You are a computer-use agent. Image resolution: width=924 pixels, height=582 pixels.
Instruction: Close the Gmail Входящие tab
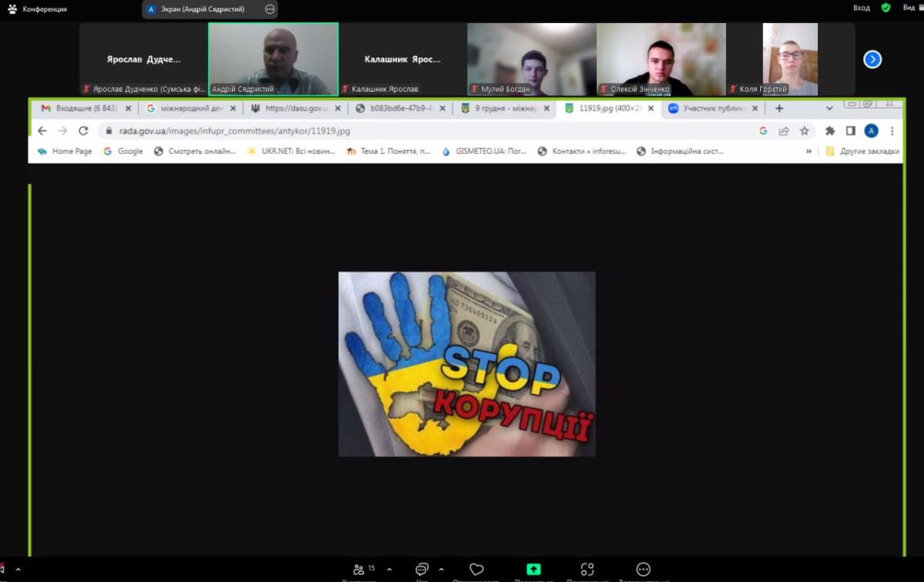[x=129, y=109]
